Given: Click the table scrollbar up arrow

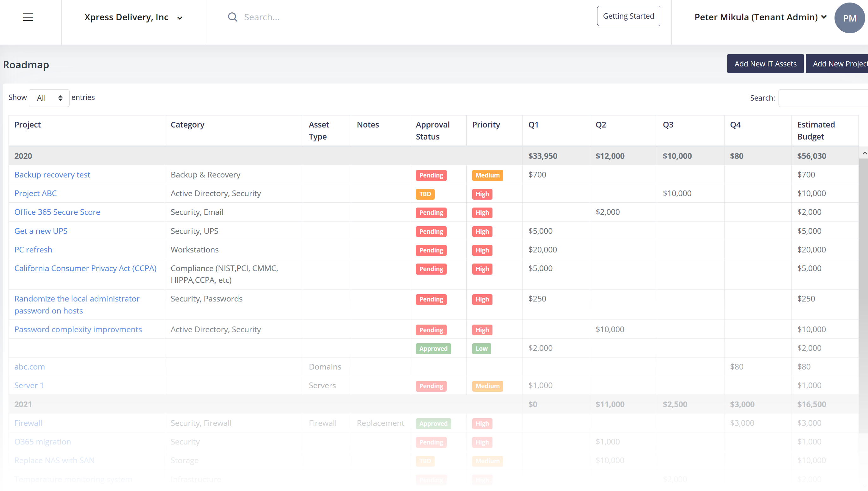Looking at the screenshot, I should 864,153.
